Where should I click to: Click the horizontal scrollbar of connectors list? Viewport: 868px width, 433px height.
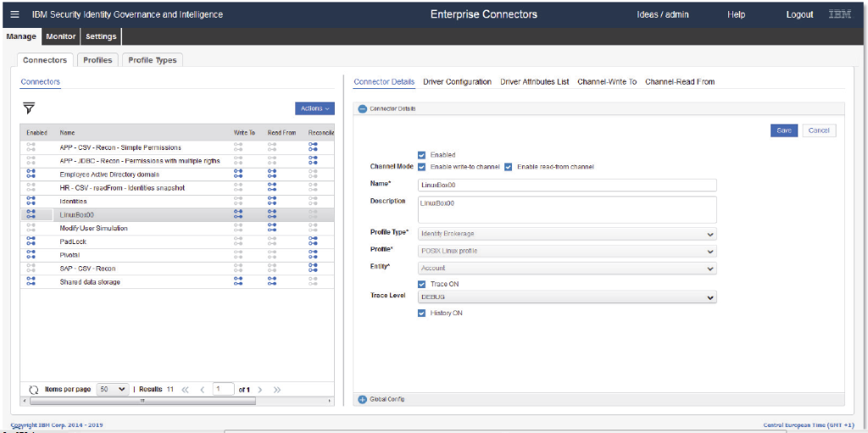[x=142, y=400]
